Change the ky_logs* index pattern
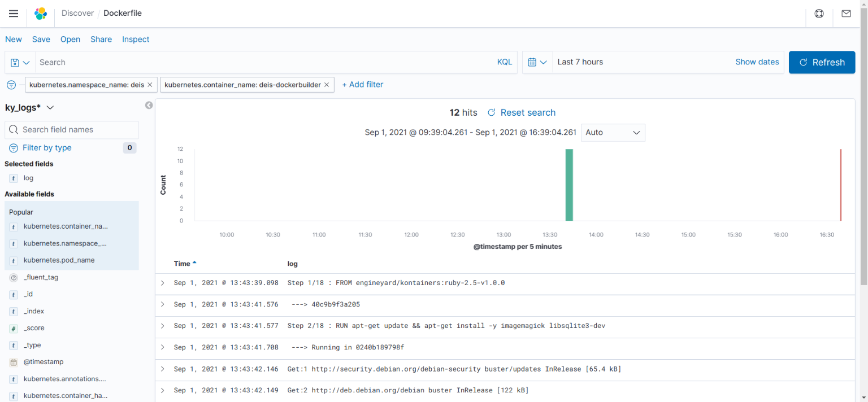Screen dimensions: 868x402 click(x=29, y=107)
